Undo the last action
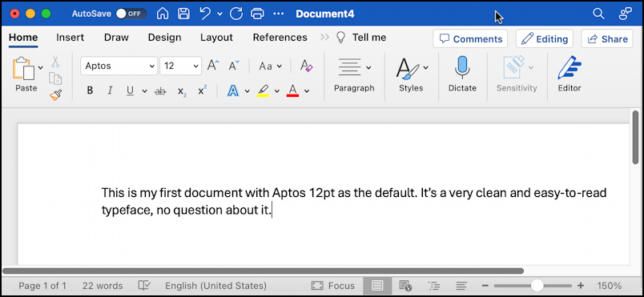Viewport: 644px width, 297px height. point(205,14)
